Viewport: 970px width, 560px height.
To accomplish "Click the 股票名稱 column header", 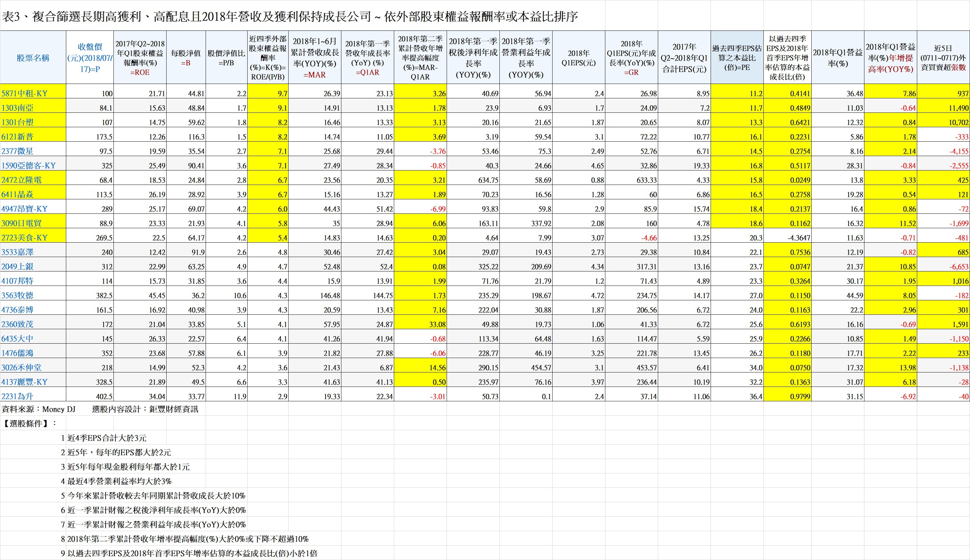I will tap(33, 58).
